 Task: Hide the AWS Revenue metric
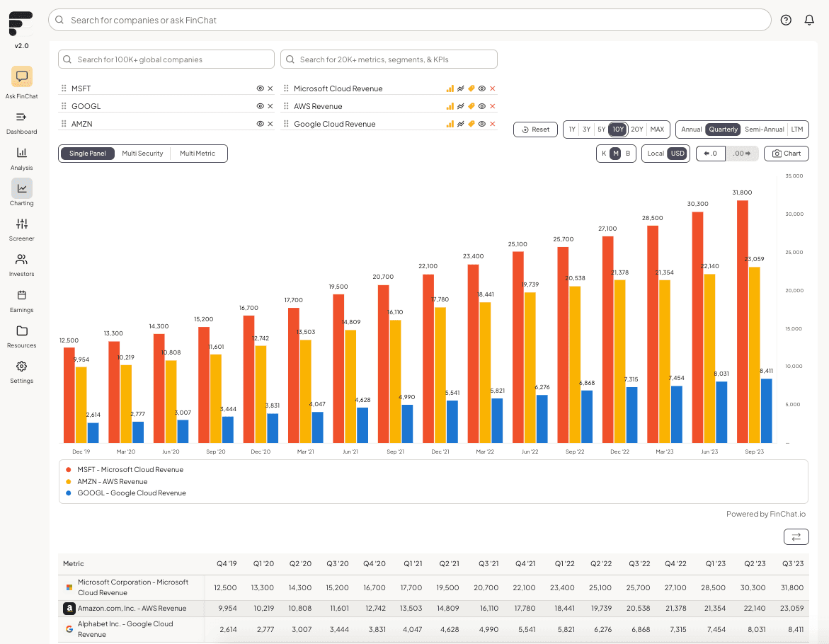[481, 106]
